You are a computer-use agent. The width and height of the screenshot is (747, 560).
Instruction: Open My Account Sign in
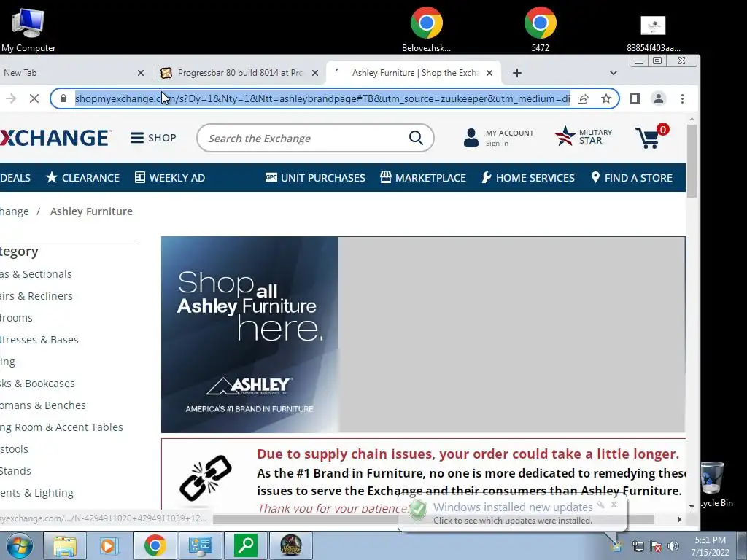498,138
